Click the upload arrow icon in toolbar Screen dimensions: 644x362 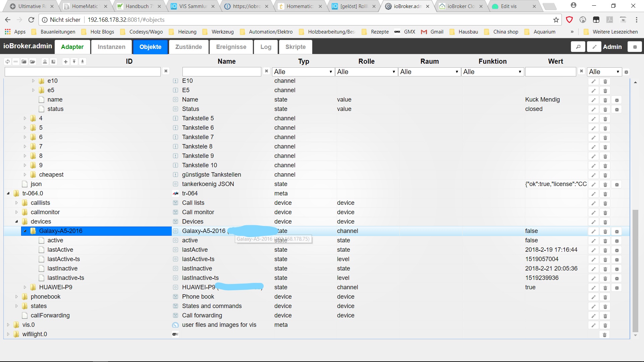click(74, 62)
